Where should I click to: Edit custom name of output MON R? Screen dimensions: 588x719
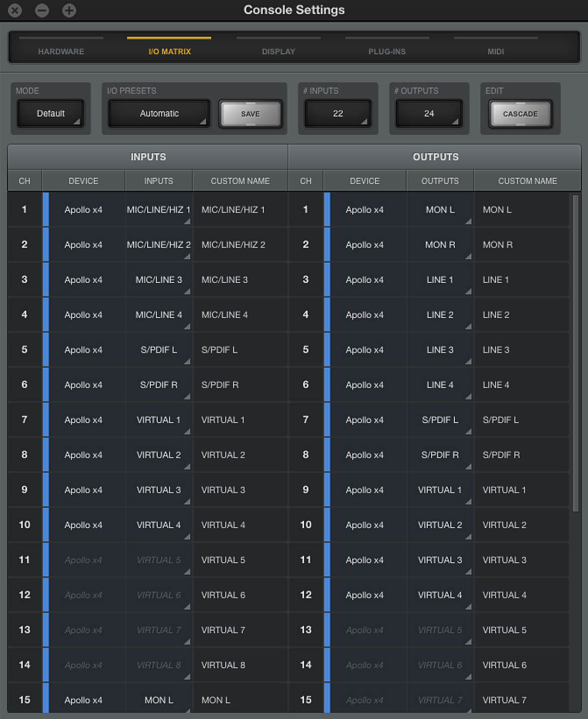(522, 245)
